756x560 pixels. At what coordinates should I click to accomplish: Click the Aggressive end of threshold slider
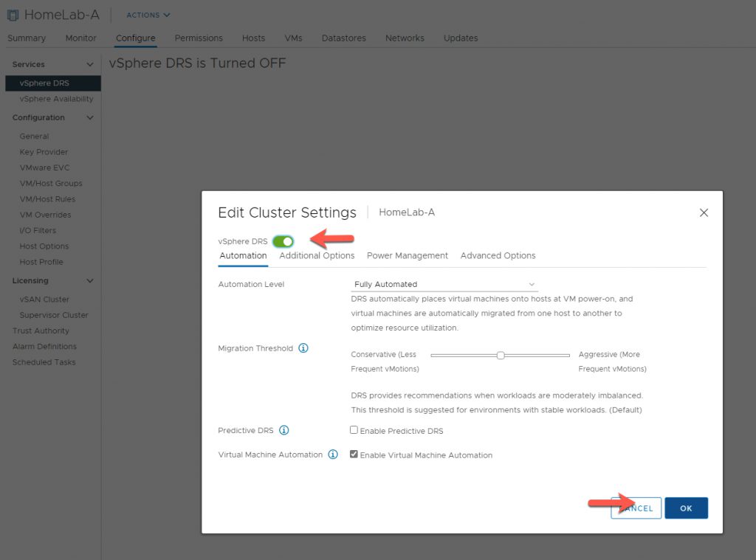point(568,355)
